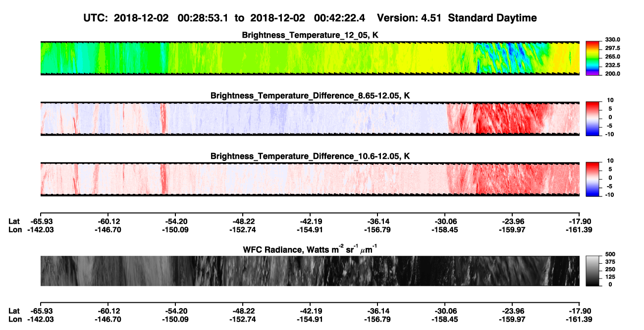This screenshot has width=644, height=330.
Task: Click the Brightness_Temperature_Difference_10.6-12.05 image strip
Action: (310, 179)
